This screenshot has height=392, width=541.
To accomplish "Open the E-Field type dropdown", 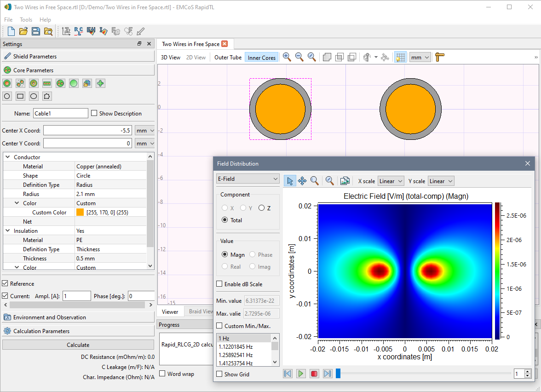I will point(247,179).
